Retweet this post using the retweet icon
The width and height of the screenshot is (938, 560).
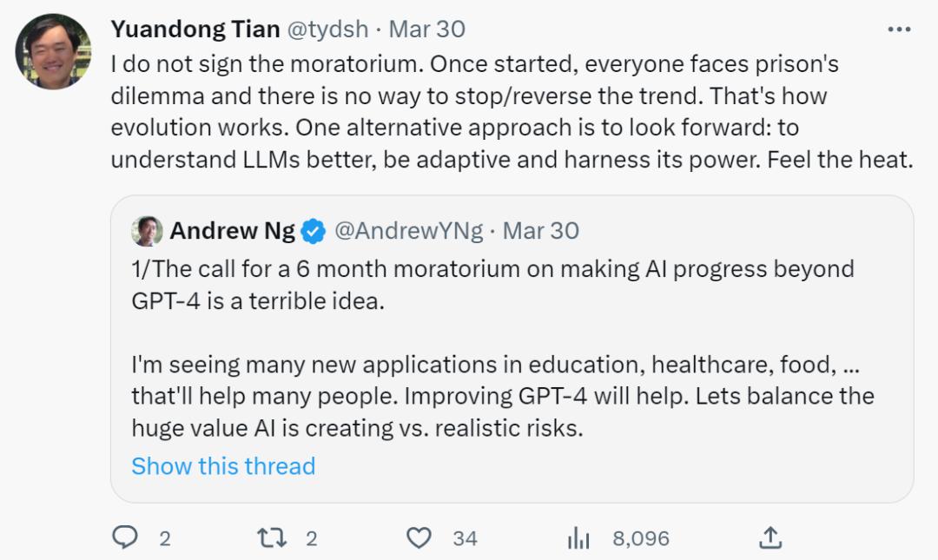[271, 538]
